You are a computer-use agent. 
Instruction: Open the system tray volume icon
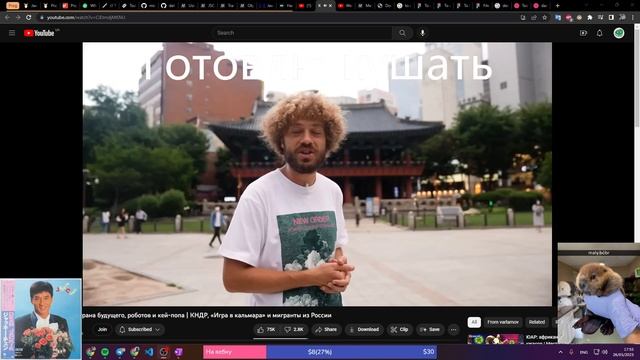pyautogui.click(x=605, y=352)
